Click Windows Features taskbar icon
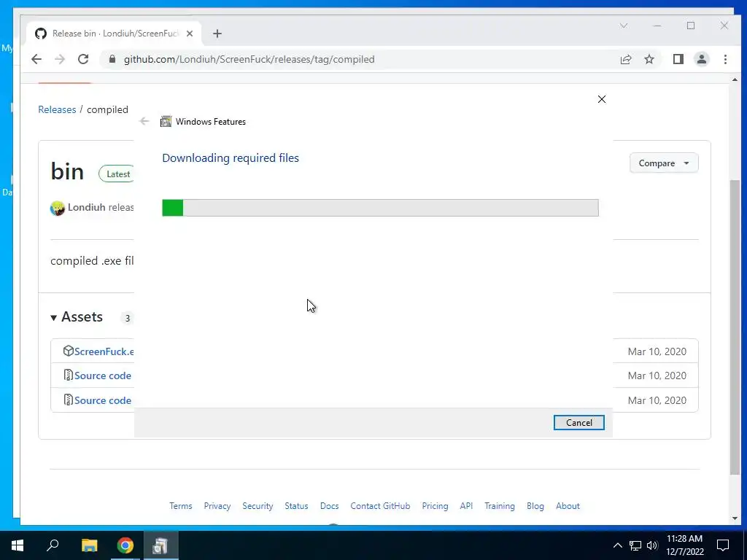Screen dimensions: 747x560 (x=160, y=545)
